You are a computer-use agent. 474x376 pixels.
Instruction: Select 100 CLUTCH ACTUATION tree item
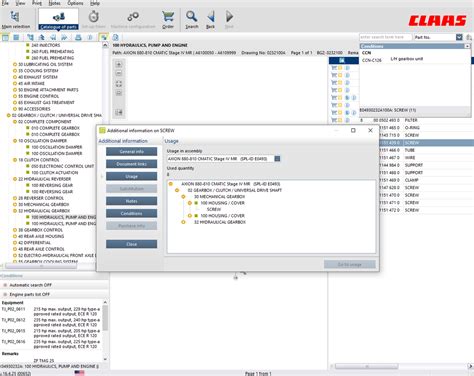click(55, 172)
